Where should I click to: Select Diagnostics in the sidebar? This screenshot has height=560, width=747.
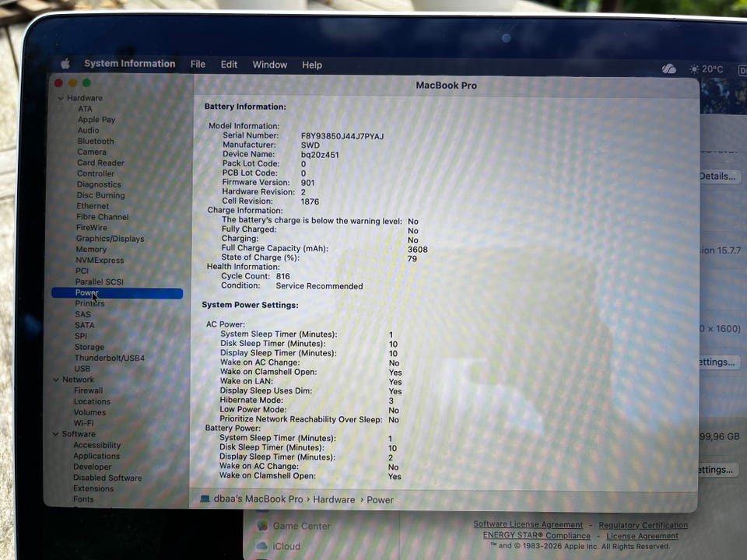pos(99,184)
